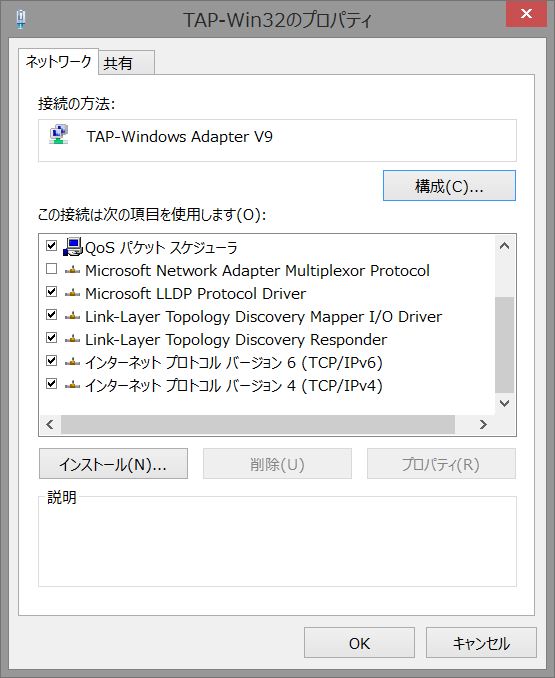The width and height of the screenshot is (555, 678).
Task: Click the horizontal scroll right arrow
Action: [x=483, y=425]
